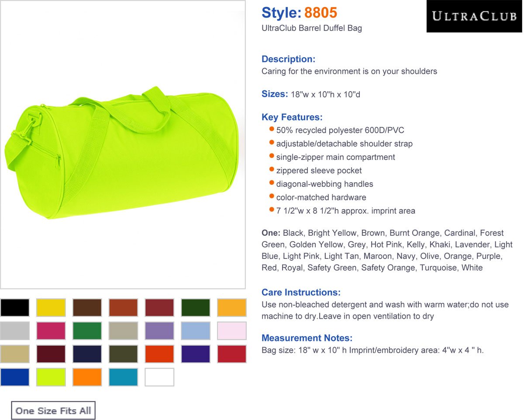
Task: Select the forest green swatch
Action: pos(196,307)
